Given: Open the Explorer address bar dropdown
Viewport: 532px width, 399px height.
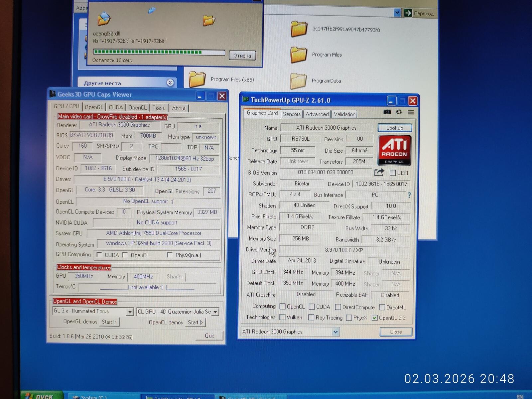Looking at the screenshot, I should pyautogui.click(x=397, y=13).
